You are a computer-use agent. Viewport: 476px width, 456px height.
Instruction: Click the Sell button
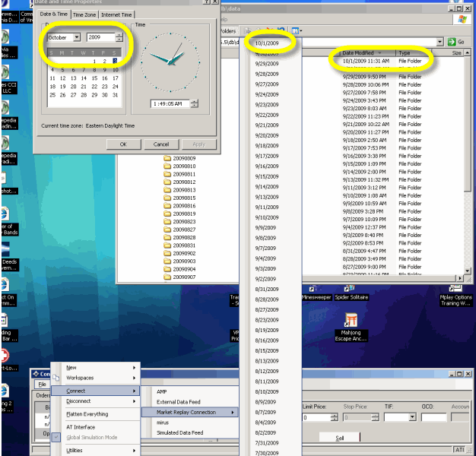pos(339,438)
